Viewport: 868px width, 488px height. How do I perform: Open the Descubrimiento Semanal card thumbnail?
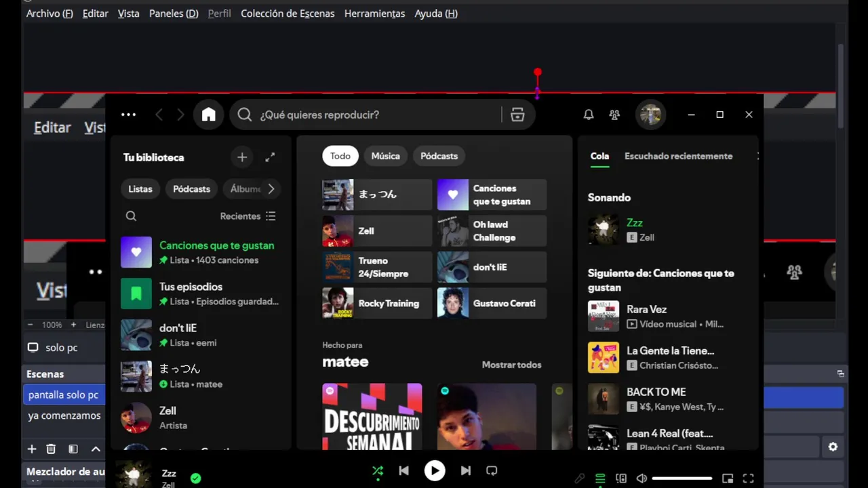(372, 416)
